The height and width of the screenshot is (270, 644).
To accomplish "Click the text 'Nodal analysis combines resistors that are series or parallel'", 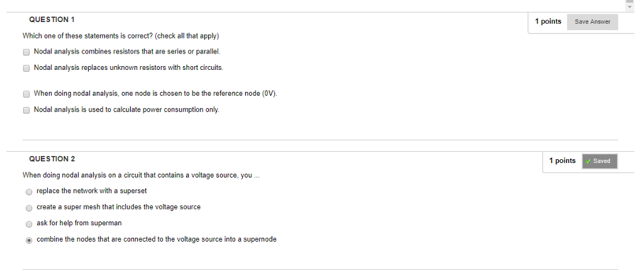I will 127,51.
